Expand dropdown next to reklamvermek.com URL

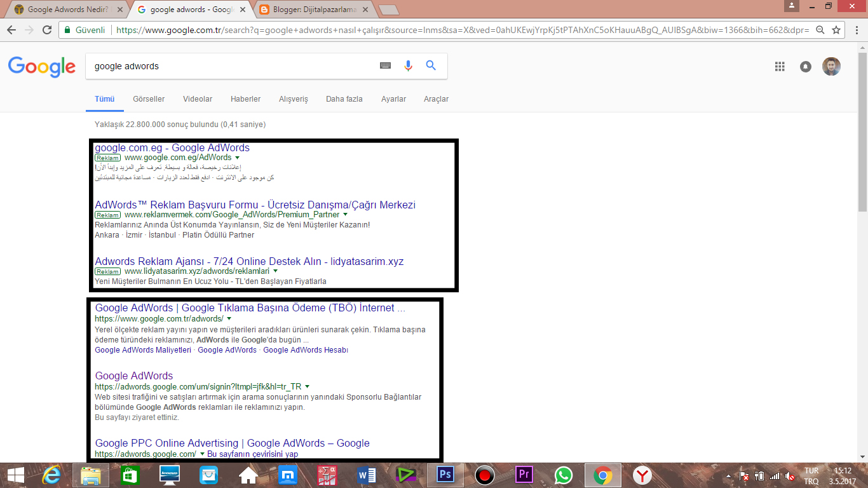point(345,215)
